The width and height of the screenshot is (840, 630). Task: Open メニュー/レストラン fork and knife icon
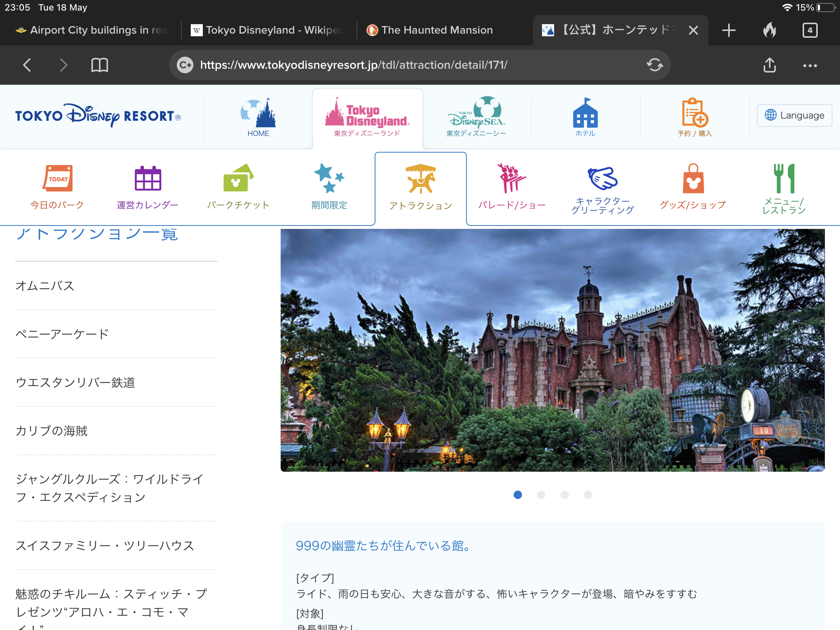(784, 189)
